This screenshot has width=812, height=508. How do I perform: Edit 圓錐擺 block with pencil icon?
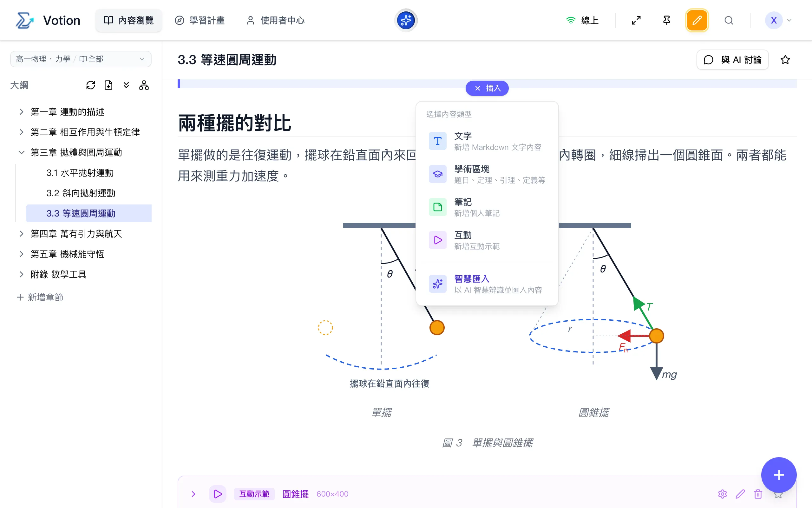click(x=740, y=494)
